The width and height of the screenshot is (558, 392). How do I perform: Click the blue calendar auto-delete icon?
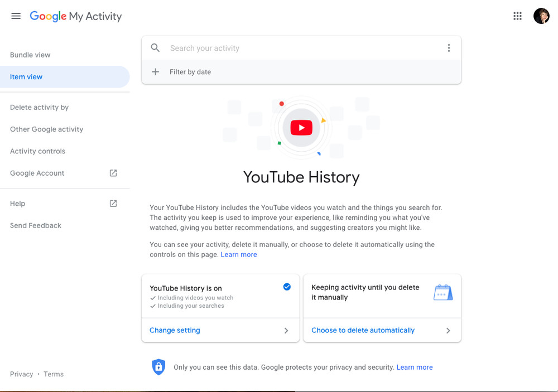point(443,292)
